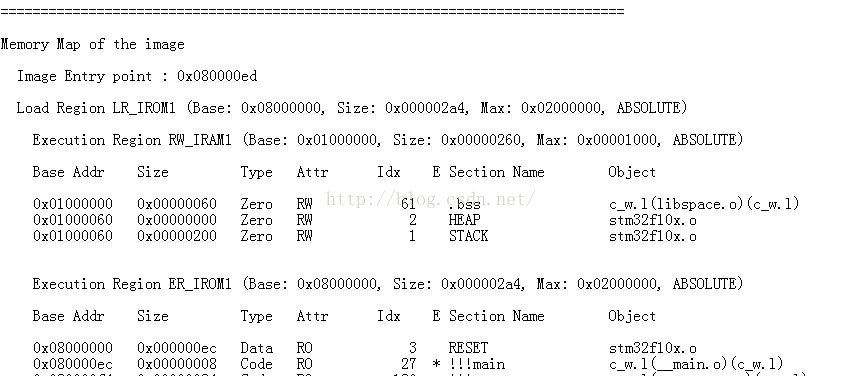Click stm32f10x.o in the STACK row
This screenshot has height=376, width=842.
(x=652, y=236)
